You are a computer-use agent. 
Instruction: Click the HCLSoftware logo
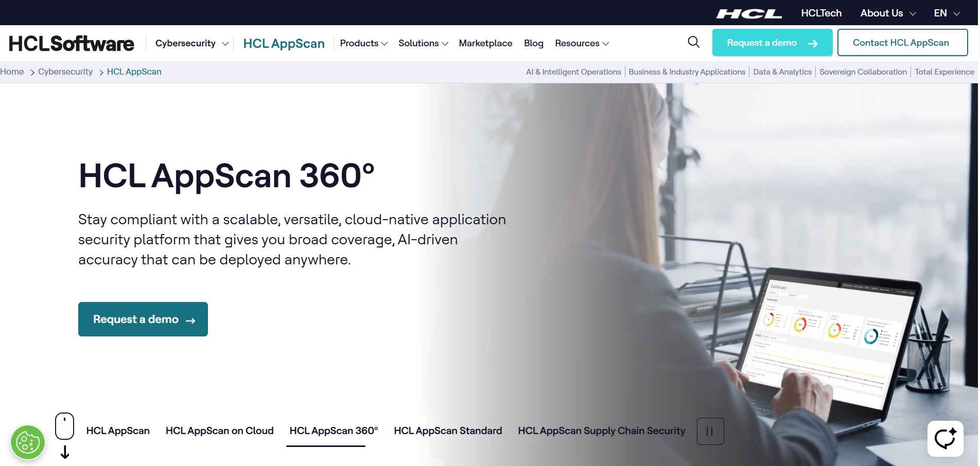pos(72,43)
